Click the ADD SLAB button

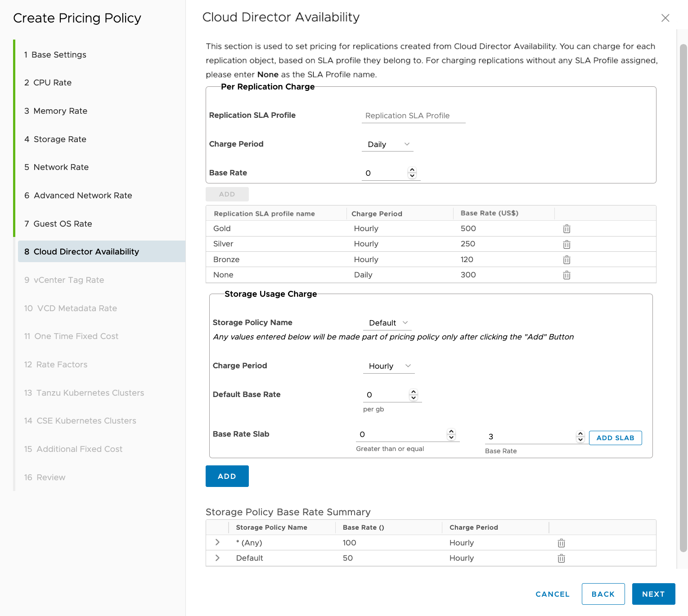[615, 438]
